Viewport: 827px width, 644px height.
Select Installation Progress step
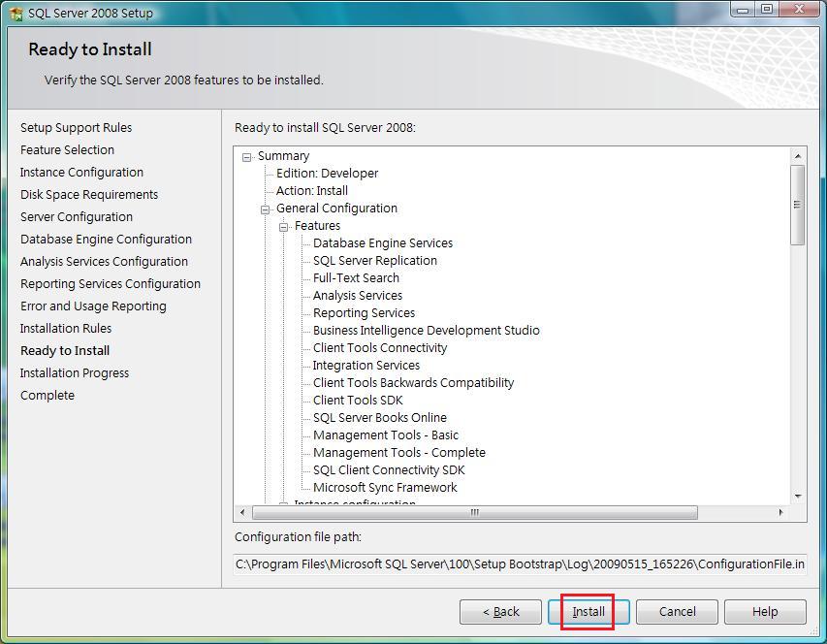[75, 373]
